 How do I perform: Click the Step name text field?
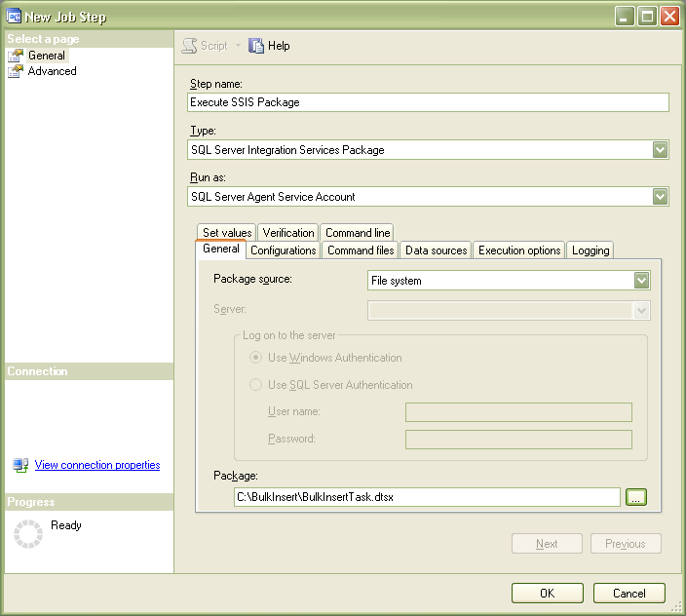click(x=429, y=102)
